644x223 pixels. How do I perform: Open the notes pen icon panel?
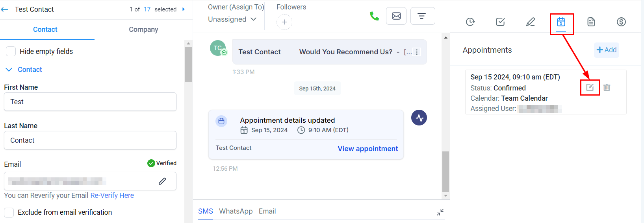531,22
